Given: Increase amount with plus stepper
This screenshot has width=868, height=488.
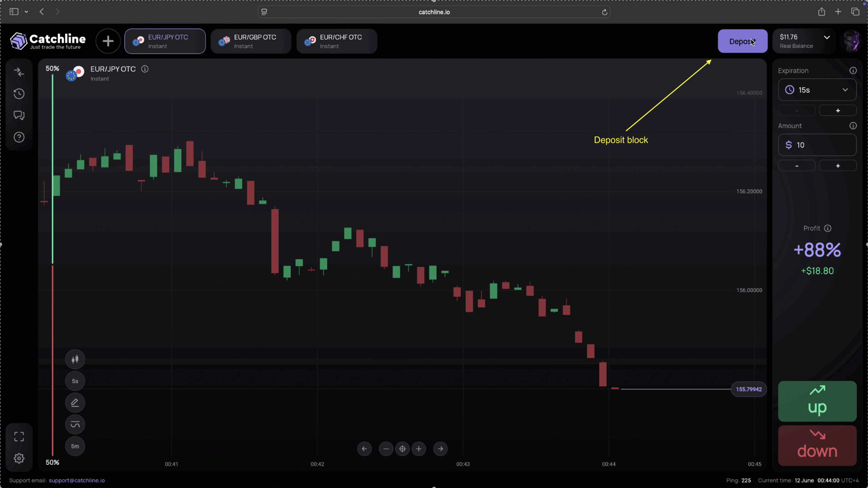Looking at the screenshot, I should (837, 166).
